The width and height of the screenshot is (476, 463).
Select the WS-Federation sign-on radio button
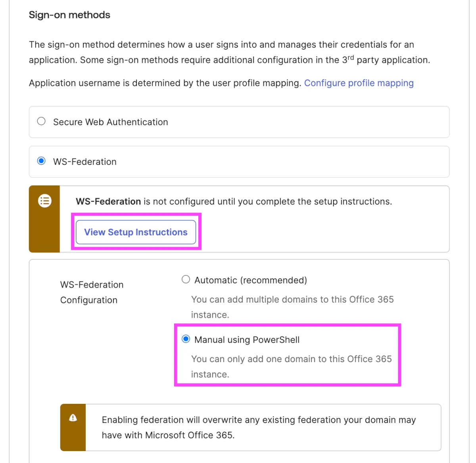click(x=41, y=161)
